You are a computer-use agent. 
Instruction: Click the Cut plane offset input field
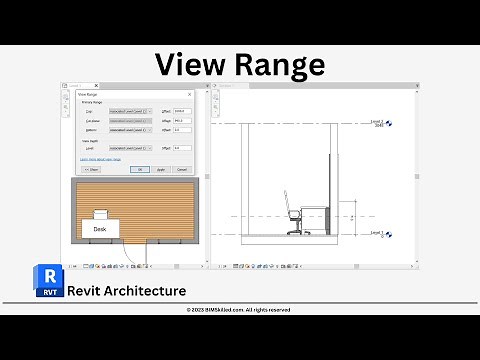pos(182,120)
